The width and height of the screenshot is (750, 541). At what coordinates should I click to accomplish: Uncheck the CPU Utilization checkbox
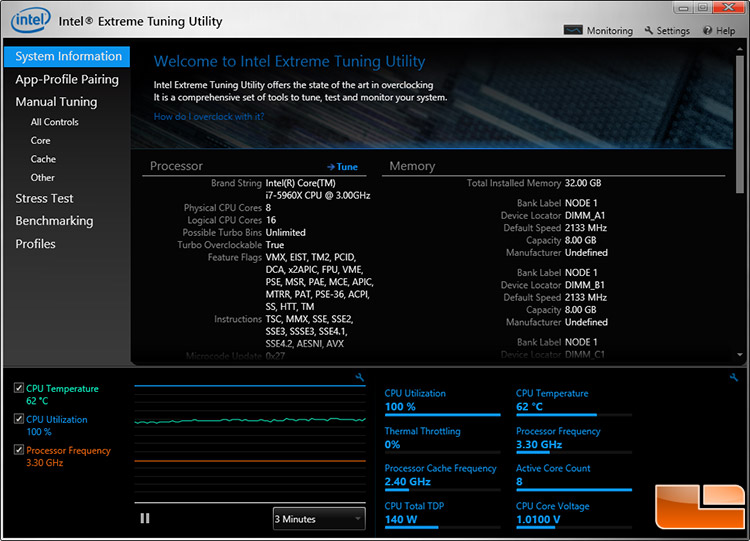coord(19,419)
